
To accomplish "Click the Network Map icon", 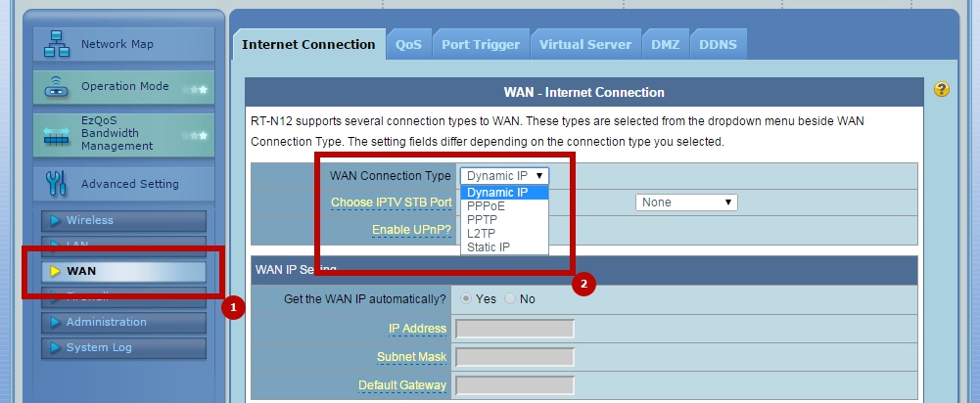I will pos(56,44).
